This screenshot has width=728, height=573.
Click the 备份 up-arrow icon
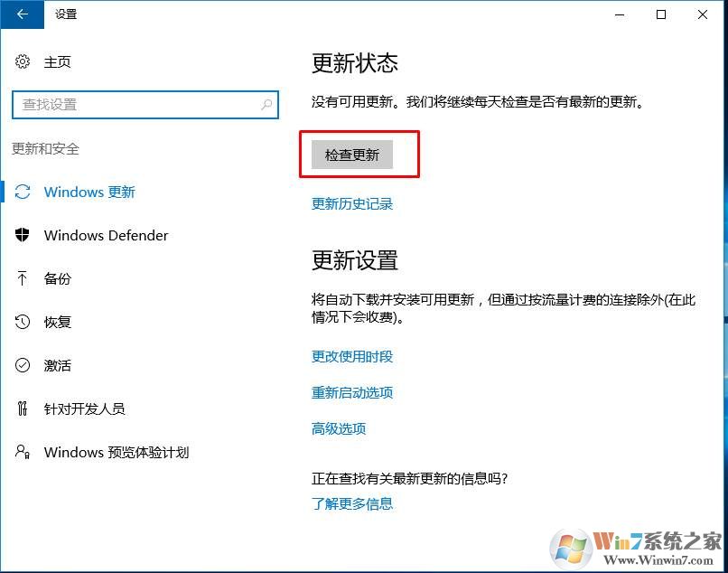click(23, 278)
